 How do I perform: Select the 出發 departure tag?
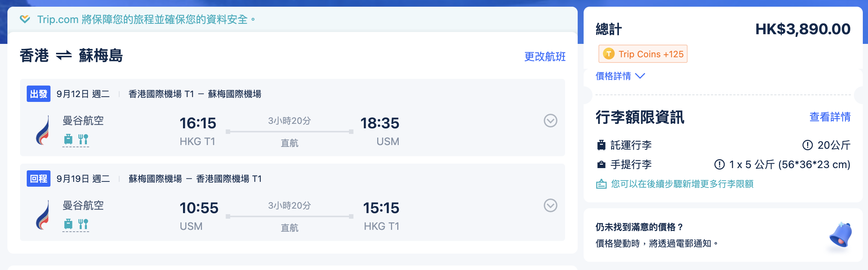coord(39,94)
